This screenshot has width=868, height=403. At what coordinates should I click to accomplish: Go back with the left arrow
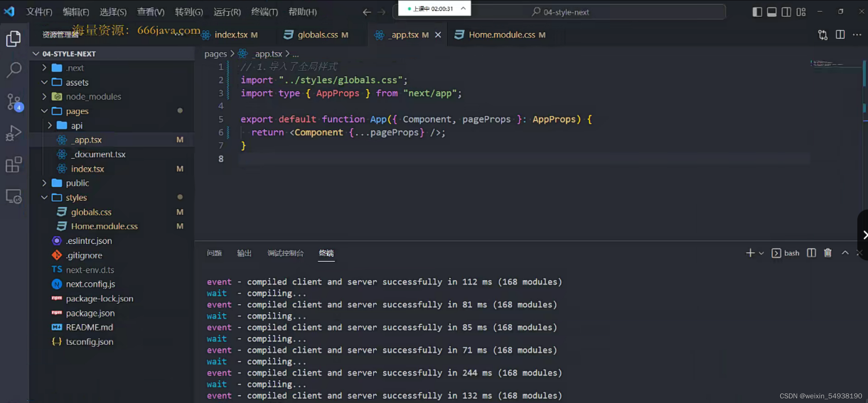point(367,12)
